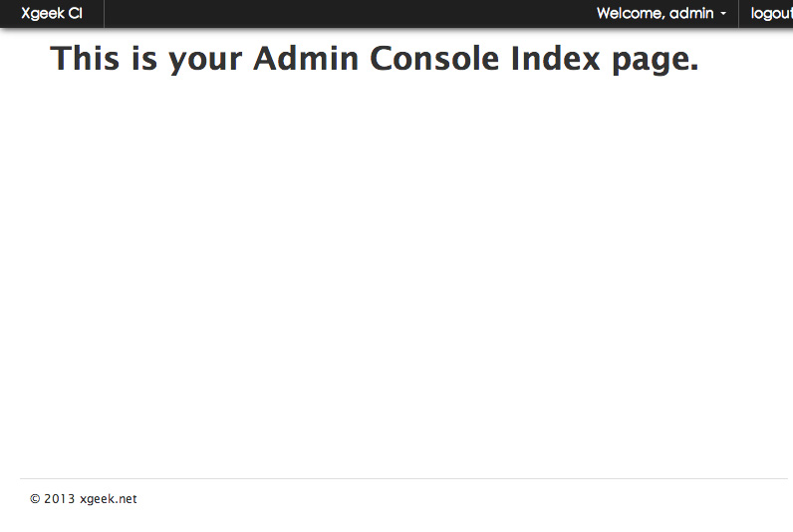The height and width of the screenshot is (532, 793).
Task: Click the admin username in navbar
Action: pyautogui.click(x=691, y=13)
